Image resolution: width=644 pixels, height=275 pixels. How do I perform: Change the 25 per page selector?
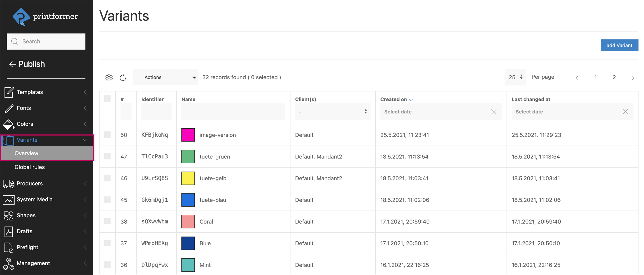pyautogui.click(x=515, y=77)
